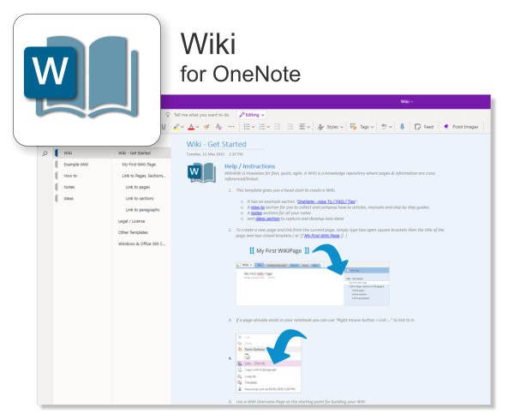Image resolution: width=514 pixels, height=420 pixels.
Task: Open the Styles dropdown
Action: click(331, 127)
